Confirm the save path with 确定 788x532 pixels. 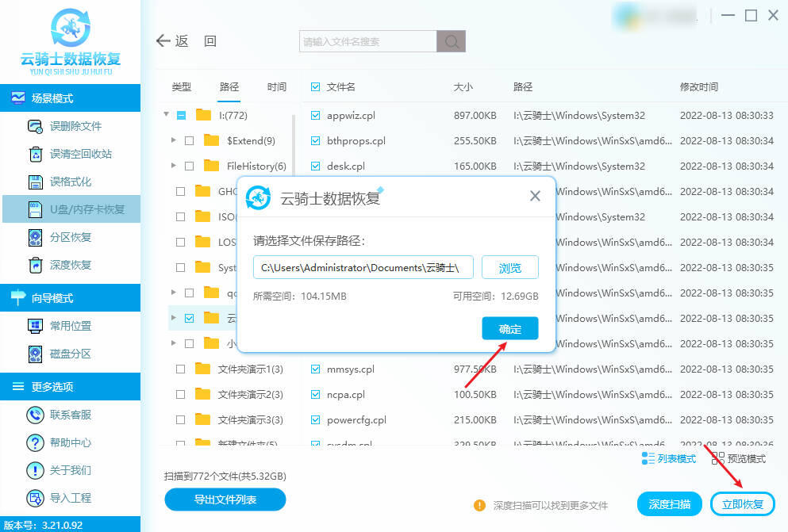pos(510,329)
